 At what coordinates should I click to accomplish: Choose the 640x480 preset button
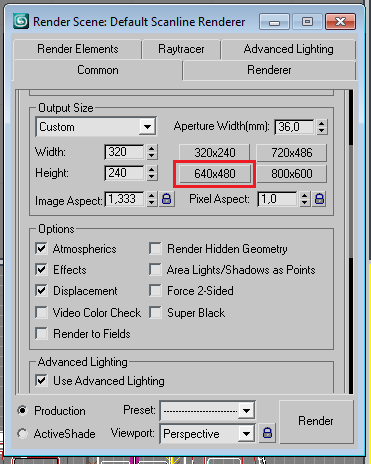[215, 174]
